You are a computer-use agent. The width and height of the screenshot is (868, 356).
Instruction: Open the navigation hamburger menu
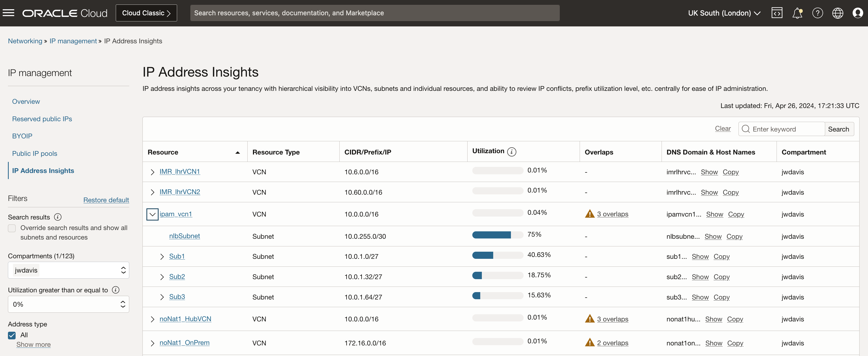click(8, 13)
